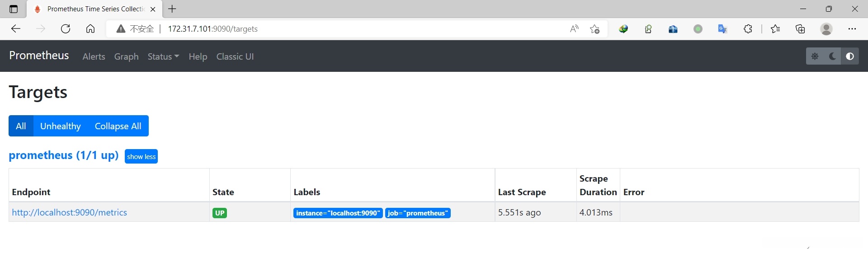Image resolution: width=868 pixels, height=253 pixels.
Task: Open the favorites list icon
Action: 776,29
